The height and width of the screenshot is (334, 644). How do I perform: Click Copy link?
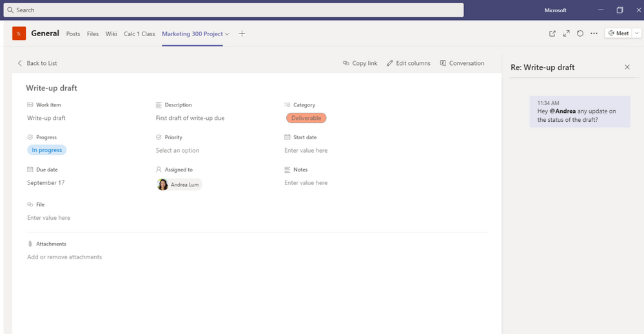click(x=360, y=63)
